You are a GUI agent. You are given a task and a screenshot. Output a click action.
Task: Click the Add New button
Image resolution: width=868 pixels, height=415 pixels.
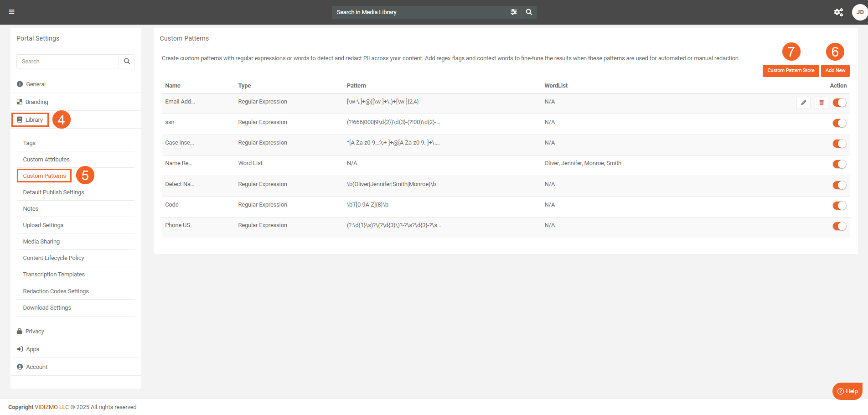pyautogui.click(x=835, y=71)
